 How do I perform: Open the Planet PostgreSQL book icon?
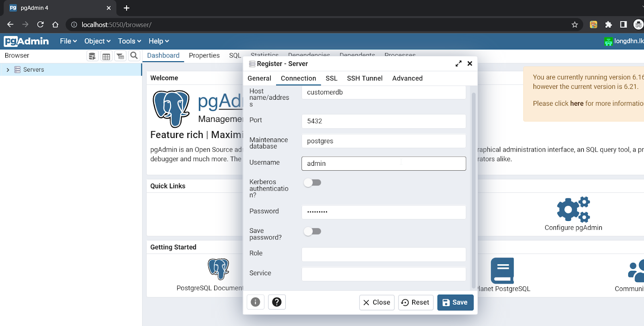pos(502,270)
